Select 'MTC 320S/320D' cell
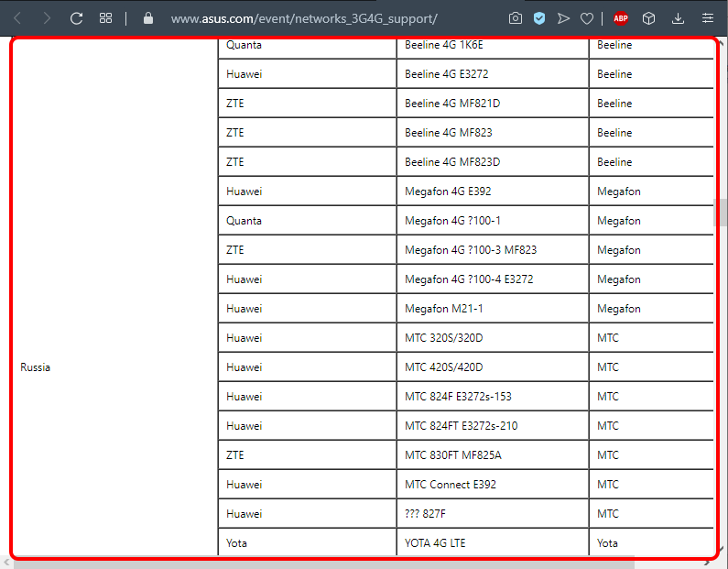Viewport: 728px width, 569px height. point(493,338)
